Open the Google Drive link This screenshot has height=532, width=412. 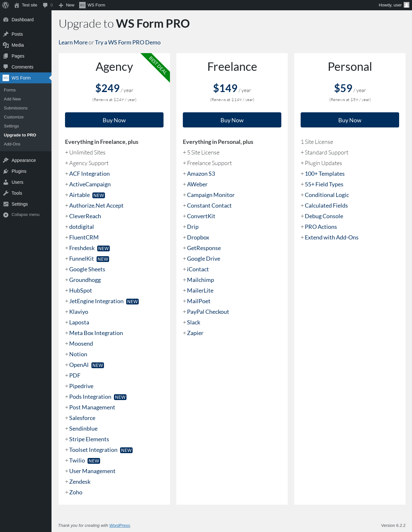(204, 259)
